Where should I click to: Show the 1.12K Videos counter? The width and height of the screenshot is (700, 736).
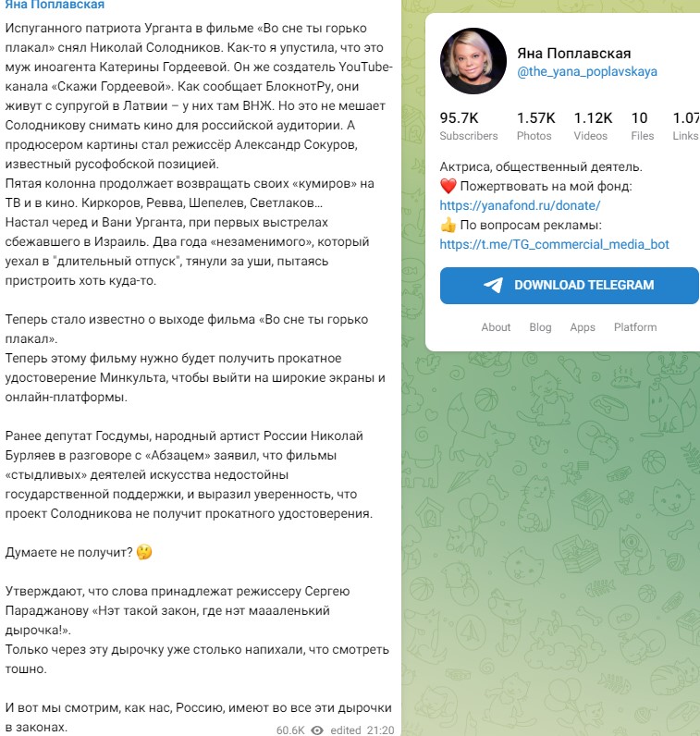coord(592,126)
